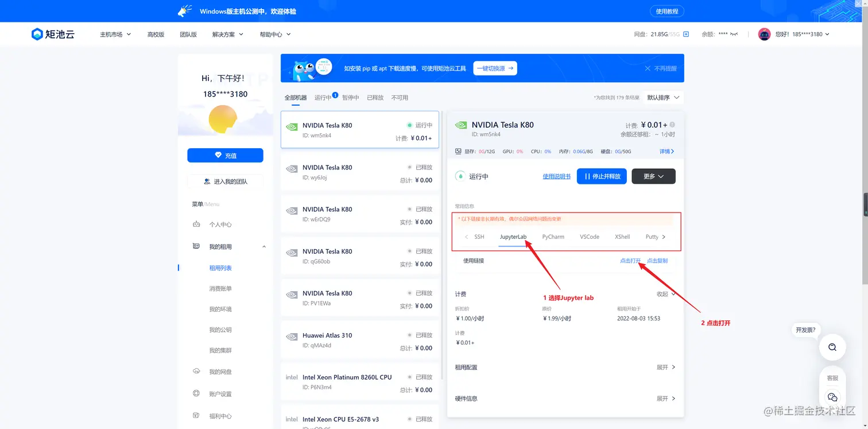
Task: Select the Putty connection tab
Action: click(652, 237)
